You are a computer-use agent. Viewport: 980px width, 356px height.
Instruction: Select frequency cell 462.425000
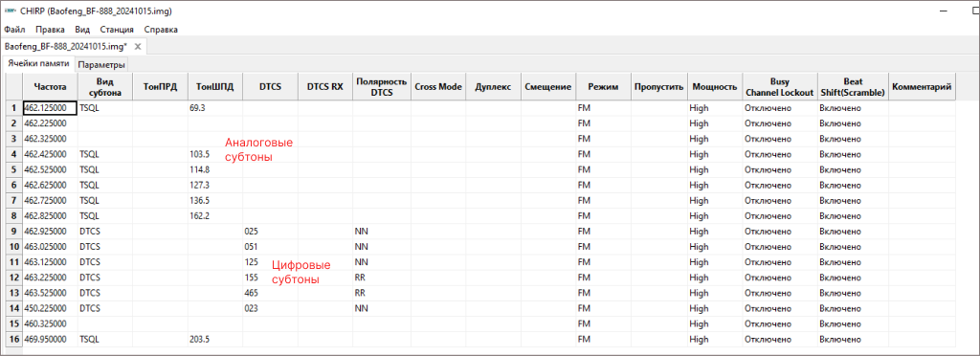pyautogui.click(x=51, y=154)
